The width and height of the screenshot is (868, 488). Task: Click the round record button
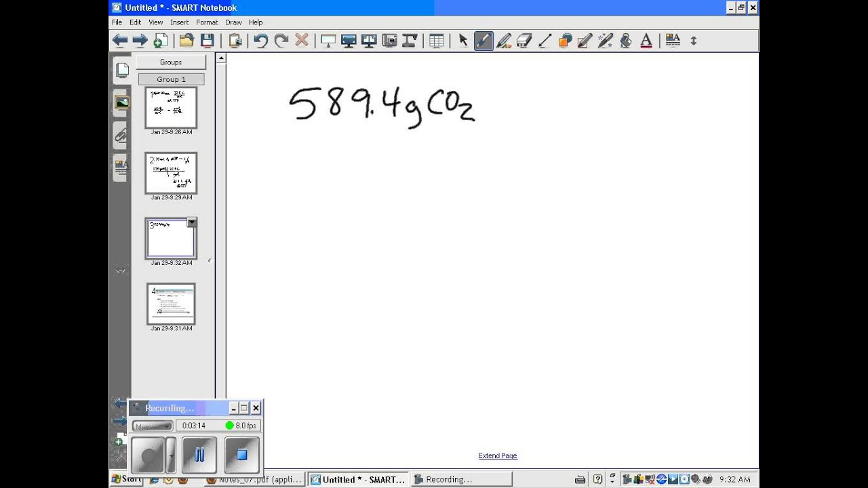148,455
